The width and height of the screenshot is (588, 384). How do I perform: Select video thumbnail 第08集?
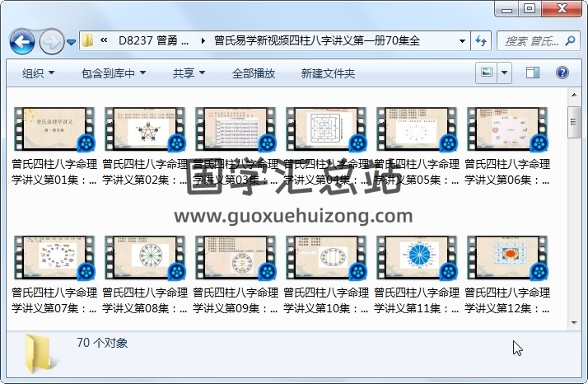click(145, 257)
